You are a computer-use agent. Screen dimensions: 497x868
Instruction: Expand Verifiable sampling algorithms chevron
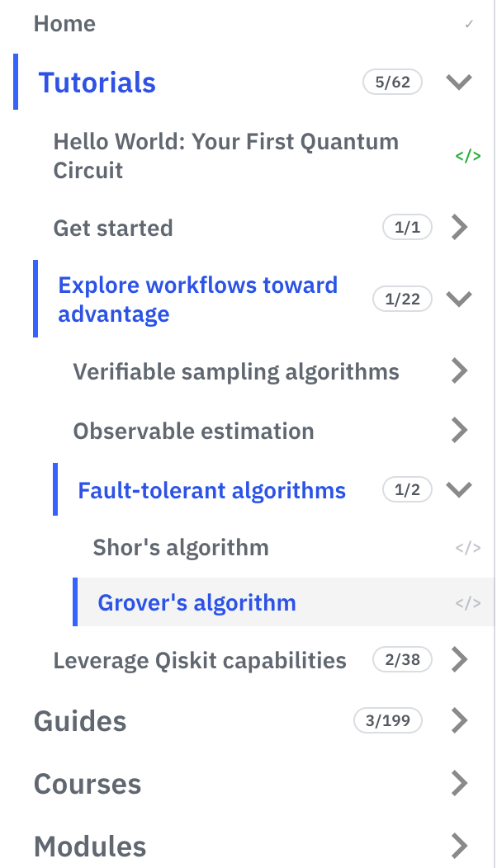[x=459, y=371]
